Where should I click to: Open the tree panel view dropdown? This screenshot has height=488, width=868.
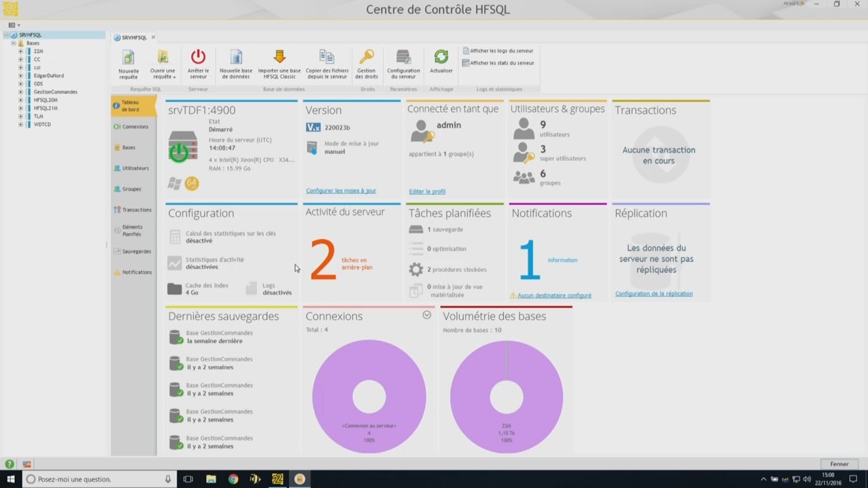tap(14, 25)
